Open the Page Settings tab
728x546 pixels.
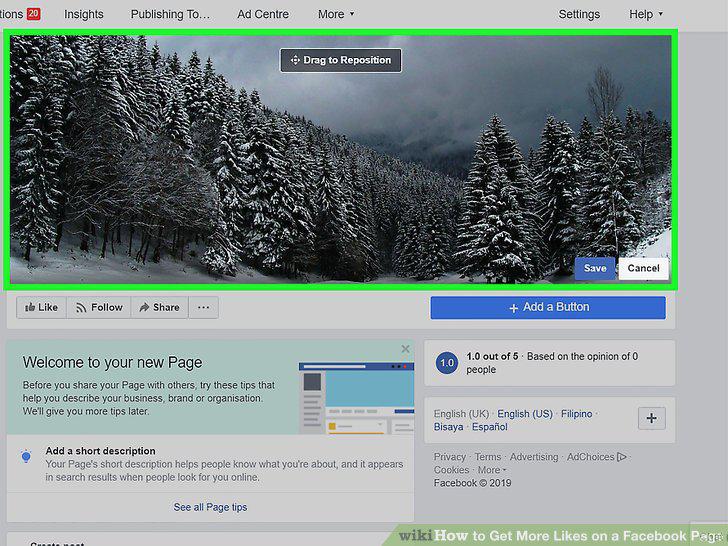pos(579,14)
